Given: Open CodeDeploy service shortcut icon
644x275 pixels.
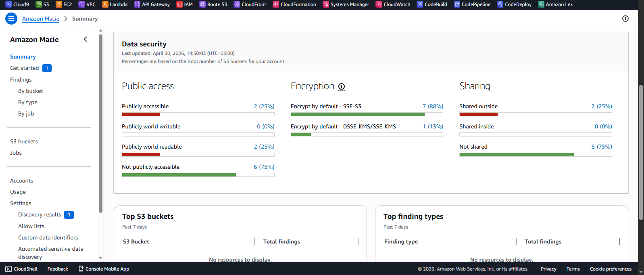Looking at the screenshot, I should (x=500, y=4).
